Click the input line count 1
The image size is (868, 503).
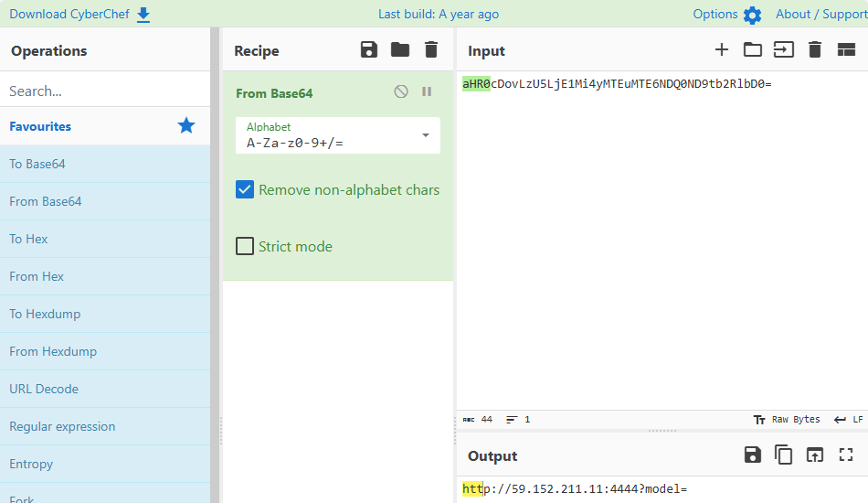click(x=518, y=420)
